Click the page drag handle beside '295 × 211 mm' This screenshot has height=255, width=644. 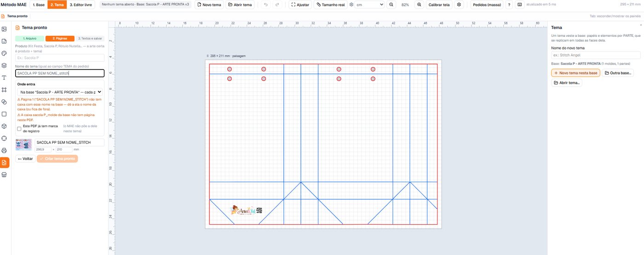pos(207,56)
